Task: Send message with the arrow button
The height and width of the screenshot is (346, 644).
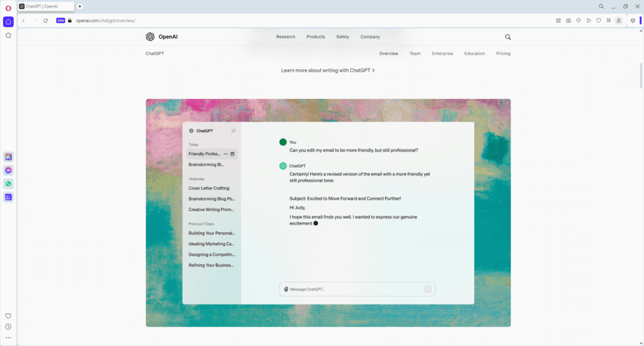Action: pos(428,289)
